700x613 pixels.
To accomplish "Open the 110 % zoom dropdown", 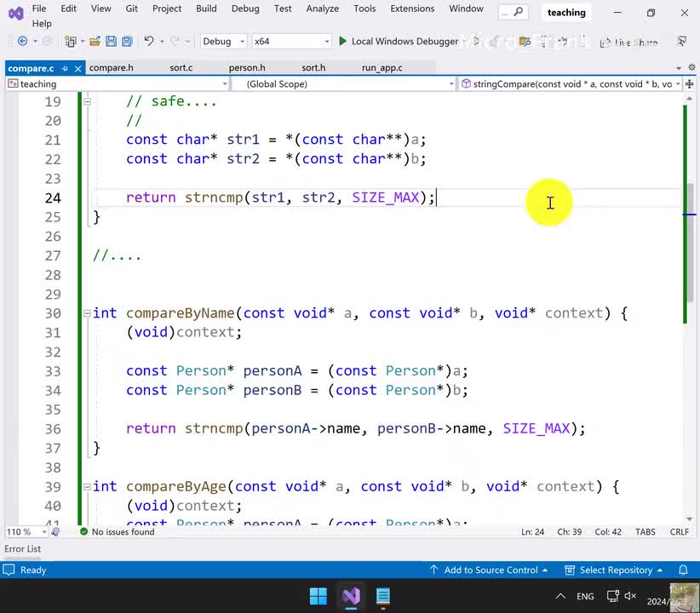I will pos(26,532).
